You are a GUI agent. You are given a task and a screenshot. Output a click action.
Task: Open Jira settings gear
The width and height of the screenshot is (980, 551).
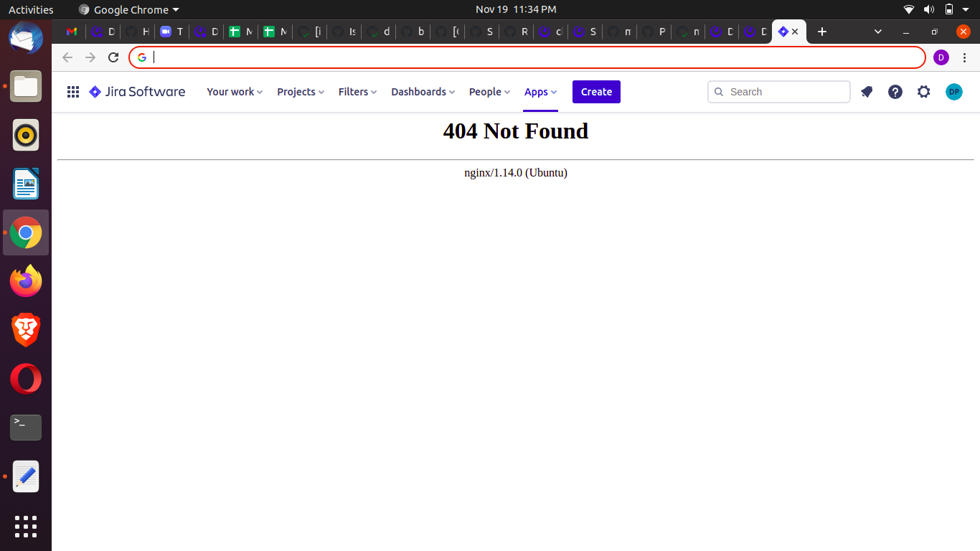(924, 92)
